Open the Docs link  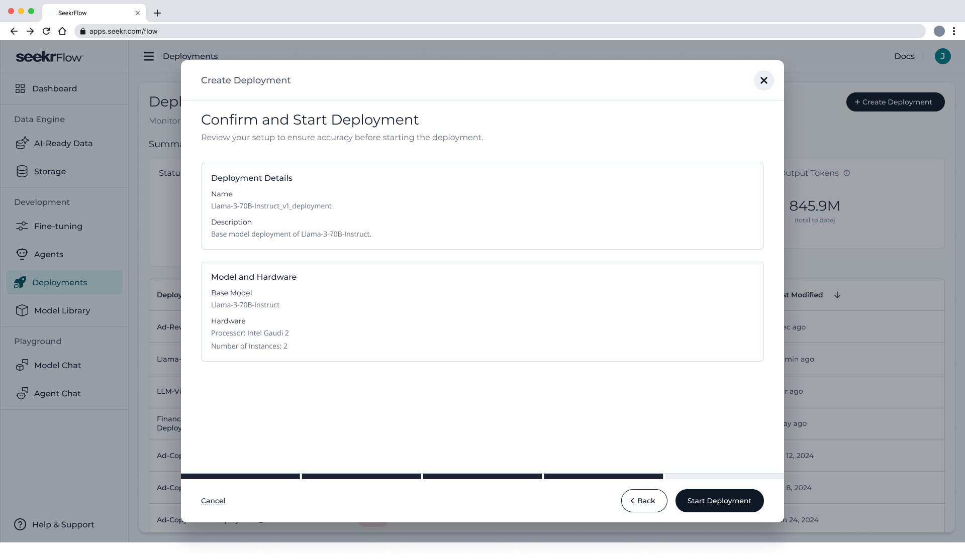(x=904, y=56)
